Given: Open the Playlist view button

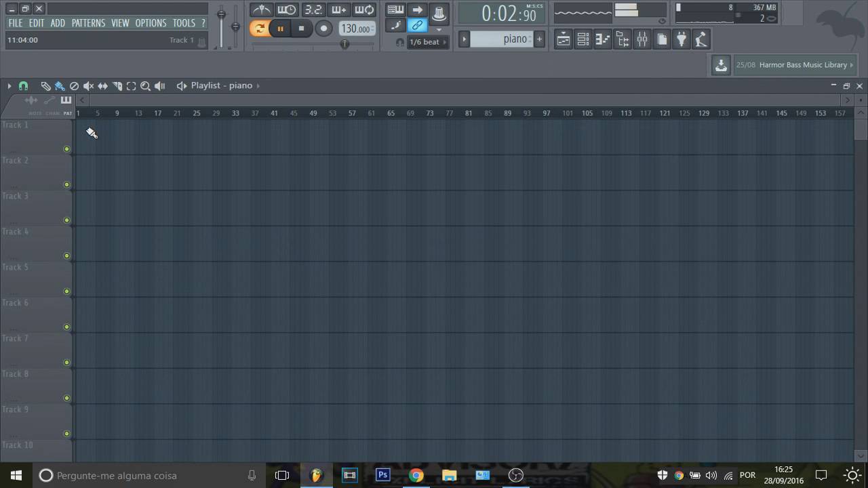Looking at the screenshot, I should (x=564, y=39).
